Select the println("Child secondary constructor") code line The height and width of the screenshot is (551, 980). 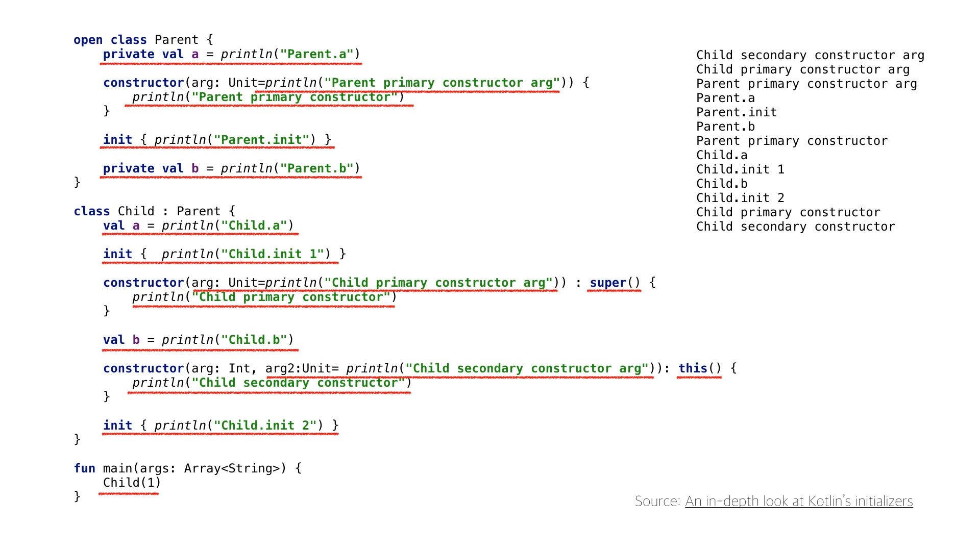pos(272,383)
